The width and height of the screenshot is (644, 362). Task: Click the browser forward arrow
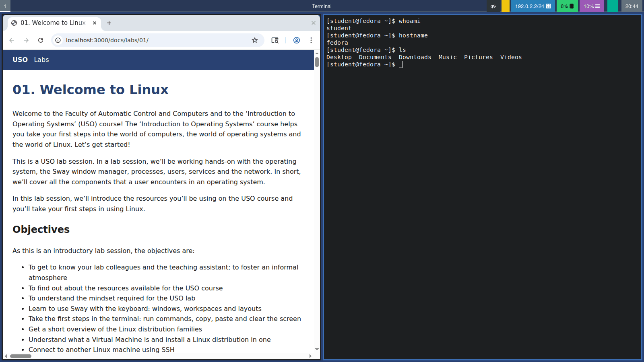coord(26,40)
